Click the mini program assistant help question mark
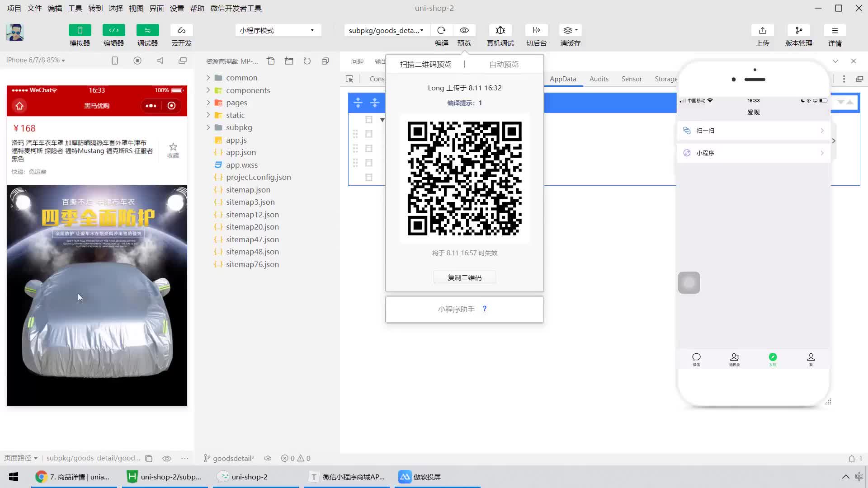 click(485, 309)
